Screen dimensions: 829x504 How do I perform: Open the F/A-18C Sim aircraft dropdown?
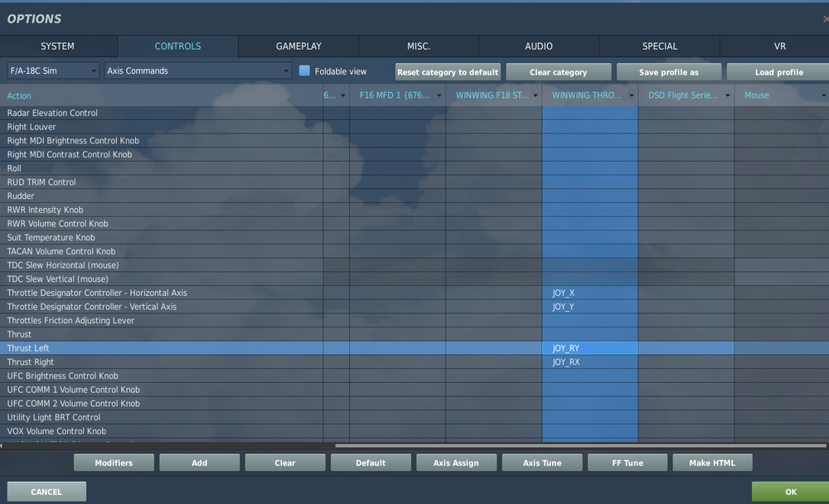click(53, 70)
